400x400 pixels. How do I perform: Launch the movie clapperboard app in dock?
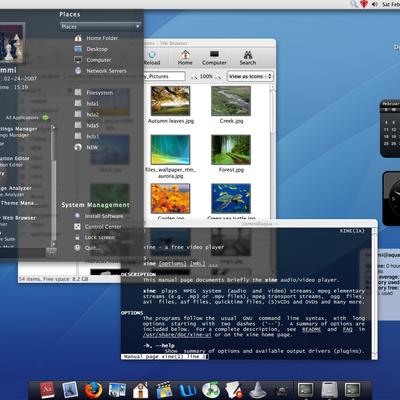pyautogui.click(x=164, y=390)
